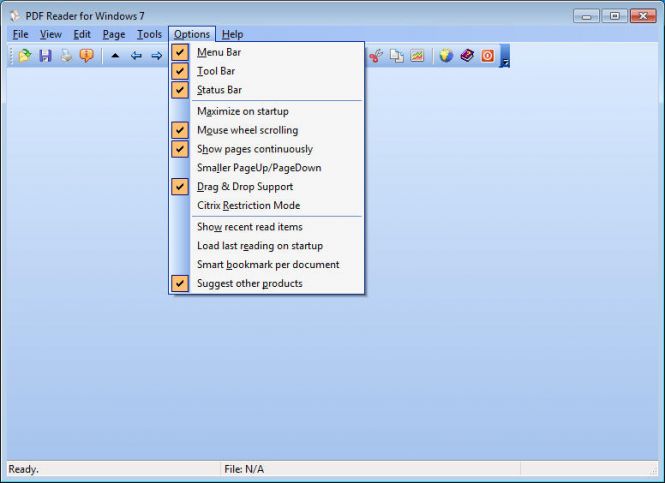Click the black up triangle icon
Viewport: 665px width, 483px height.
pyautogui.click(x=115, y=56)
